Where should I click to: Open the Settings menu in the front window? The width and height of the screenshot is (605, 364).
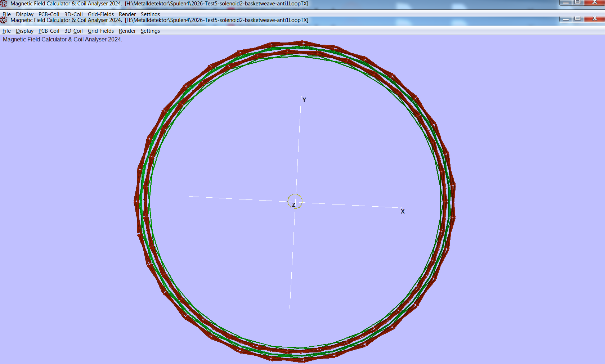pyautogui.click(x=150, y=31)
